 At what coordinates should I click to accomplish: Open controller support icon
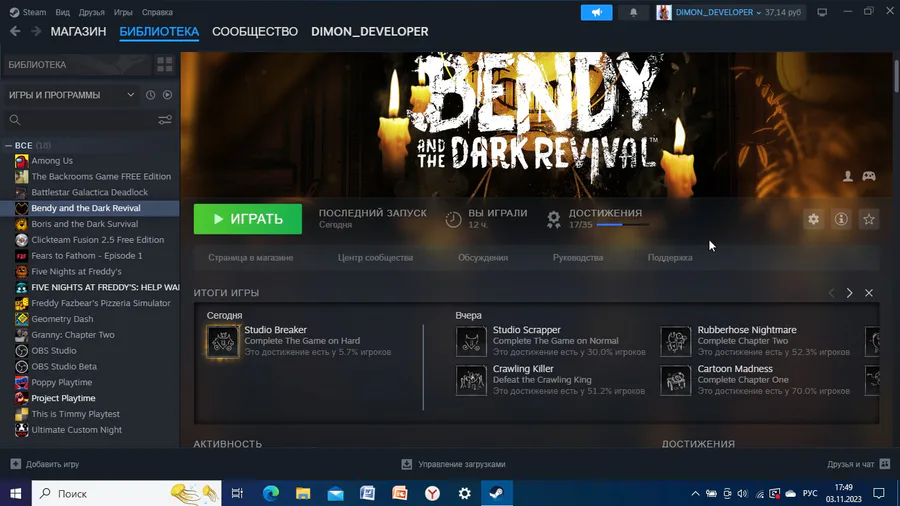[869, 176]
